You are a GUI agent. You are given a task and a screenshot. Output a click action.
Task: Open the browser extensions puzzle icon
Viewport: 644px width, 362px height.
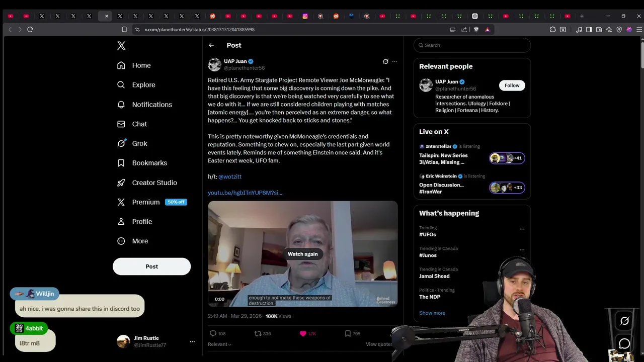click(x=553, y=30)
